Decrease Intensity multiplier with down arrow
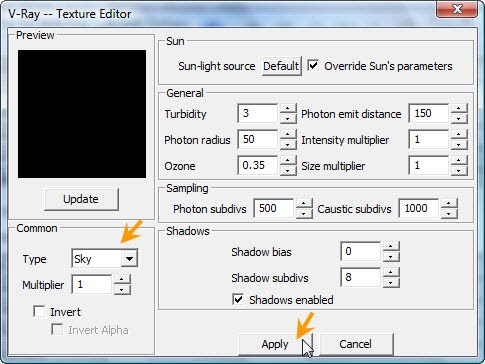 point(459,144)
